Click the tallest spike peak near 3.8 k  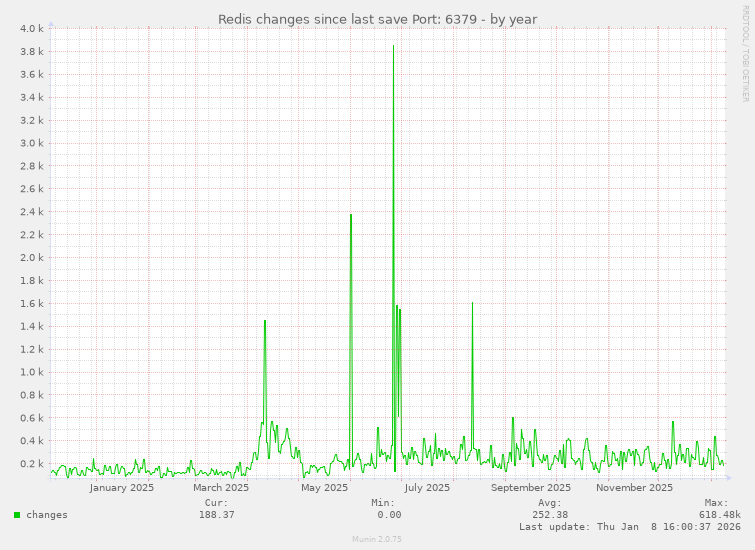click(x=393, y=46)
